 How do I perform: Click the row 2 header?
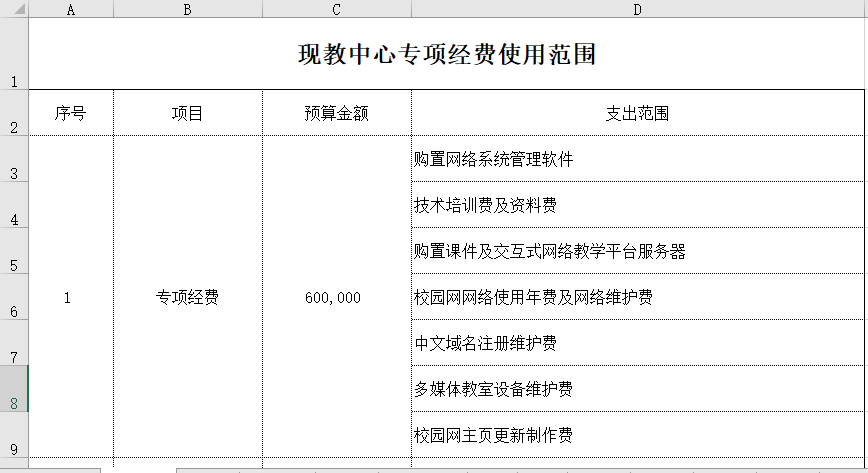pyautogui.click(x=14, y=113)
